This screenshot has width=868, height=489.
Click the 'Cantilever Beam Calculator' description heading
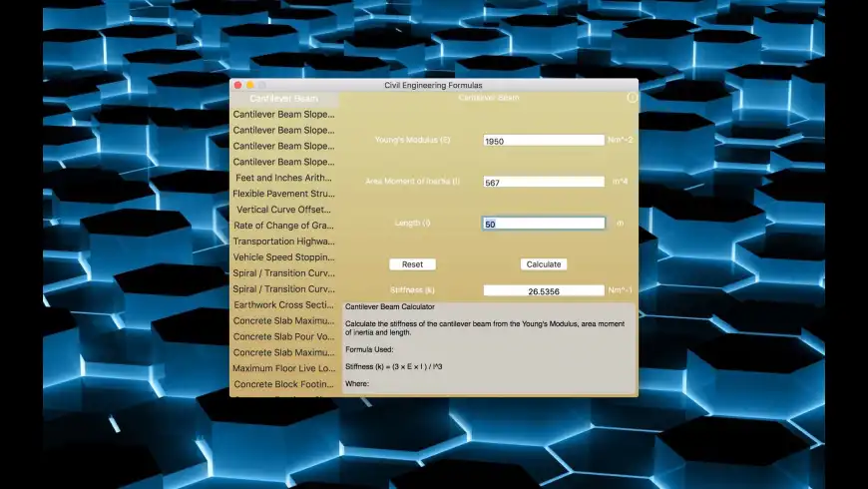pos(390,306)
